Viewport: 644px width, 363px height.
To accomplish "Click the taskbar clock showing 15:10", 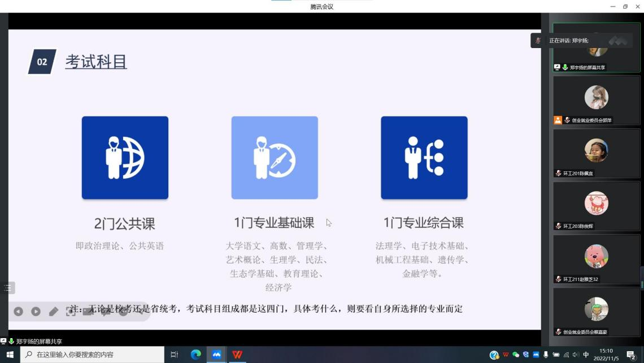I will point(606,355).
